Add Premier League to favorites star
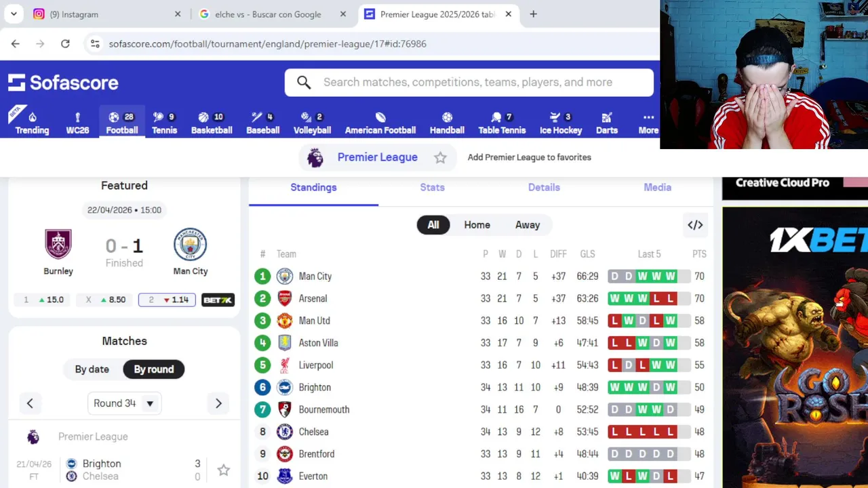The image size is (868, 488). [x=441, y=157]
